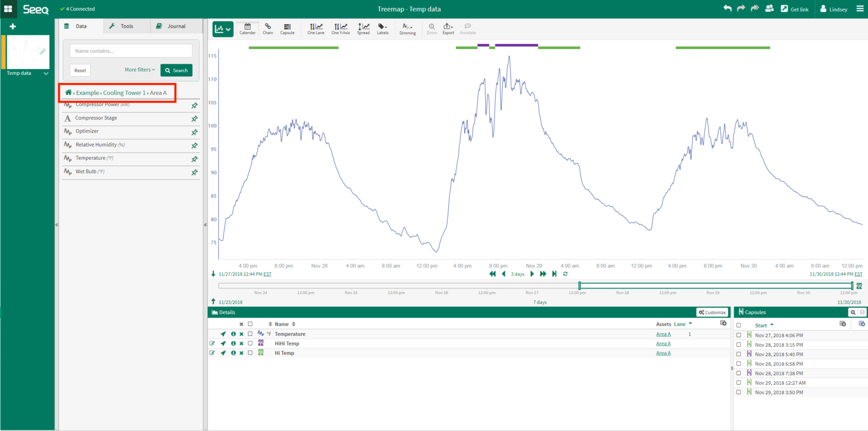Click the Customize button in Details

[x=712, y=312]
